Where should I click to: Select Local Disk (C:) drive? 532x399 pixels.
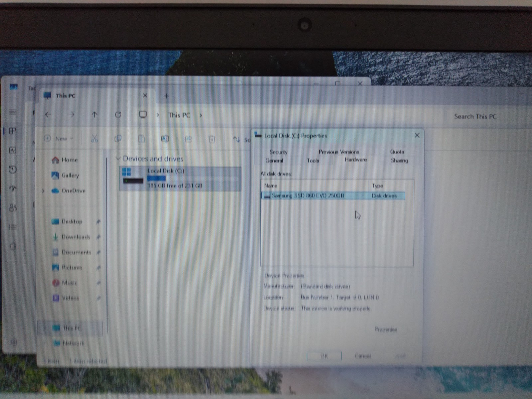point(181,179)
